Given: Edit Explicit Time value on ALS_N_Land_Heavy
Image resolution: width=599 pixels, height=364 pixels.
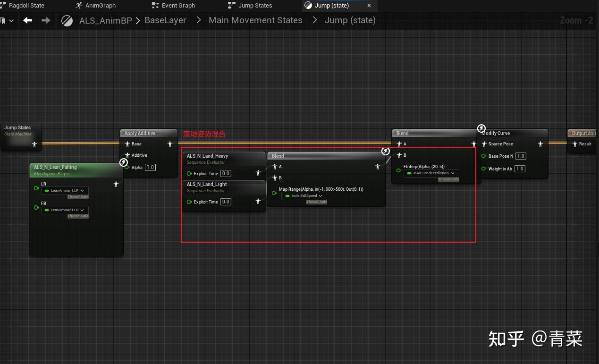Looking at the screenshot, I should pos(226,174).
